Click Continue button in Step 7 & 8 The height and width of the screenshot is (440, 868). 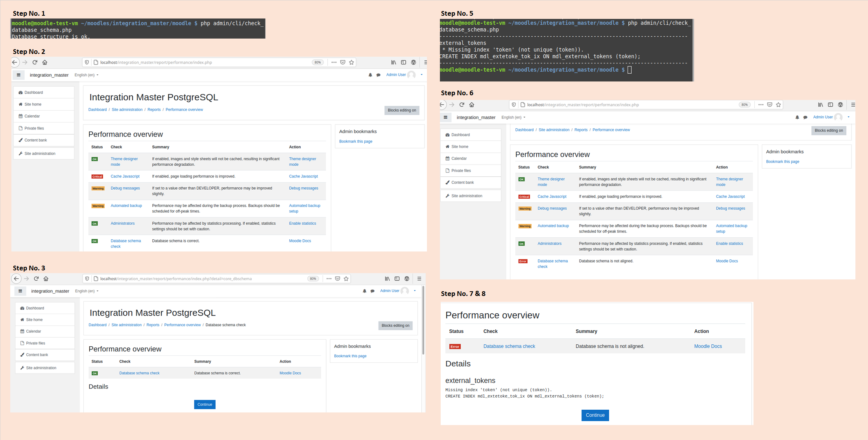[x=595, y=415]
